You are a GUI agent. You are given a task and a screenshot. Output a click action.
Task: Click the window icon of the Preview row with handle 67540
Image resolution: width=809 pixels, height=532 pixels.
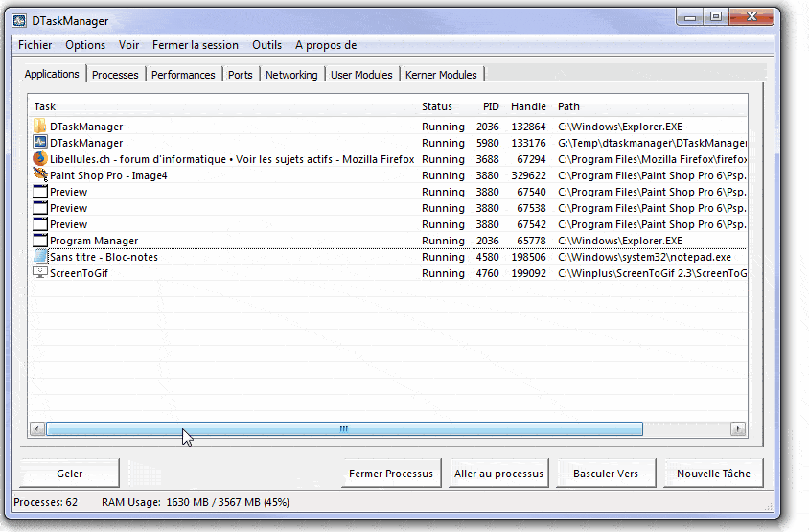click(x=39, y=192)
